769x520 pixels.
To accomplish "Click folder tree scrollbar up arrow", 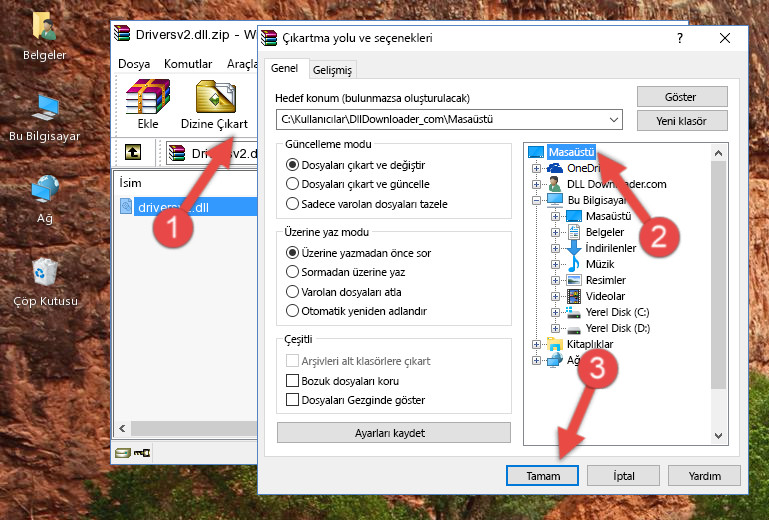I will (x=718, y=153).
